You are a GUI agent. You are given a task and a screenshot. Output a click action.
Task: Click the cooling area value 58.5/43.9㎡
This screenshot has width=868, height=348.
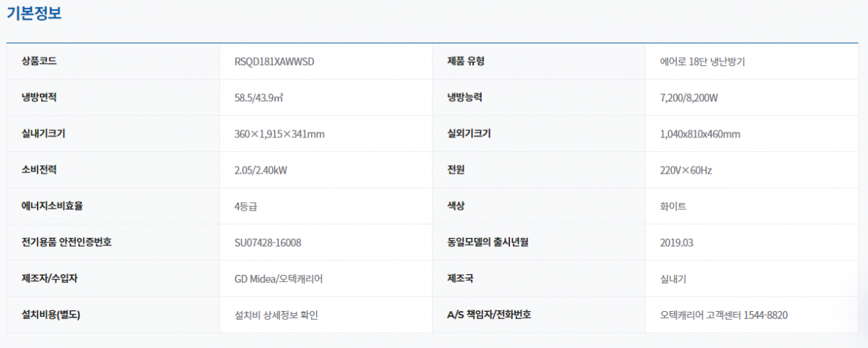tap(259, 98)
